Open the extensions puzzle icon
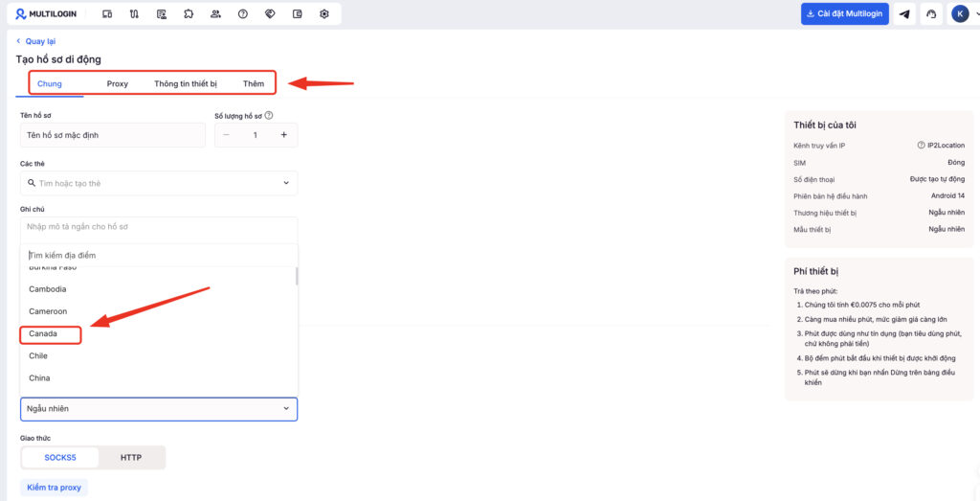 click(x=189, y=13)
